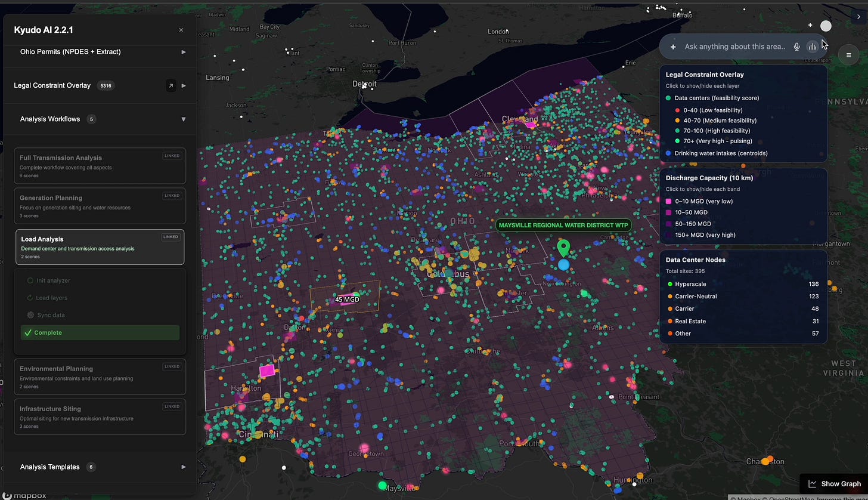Click the Complete status step
868x500 pixels.
coord(100,333)
